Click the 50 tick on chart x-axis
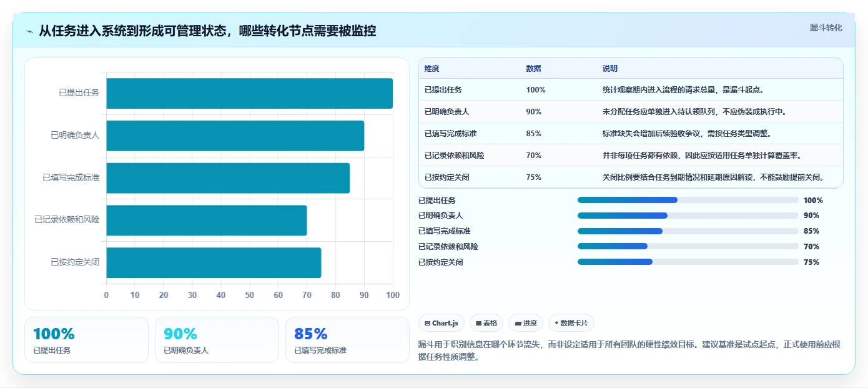The width and height of the screenshot is (868, 388). (x=250, y=295)
